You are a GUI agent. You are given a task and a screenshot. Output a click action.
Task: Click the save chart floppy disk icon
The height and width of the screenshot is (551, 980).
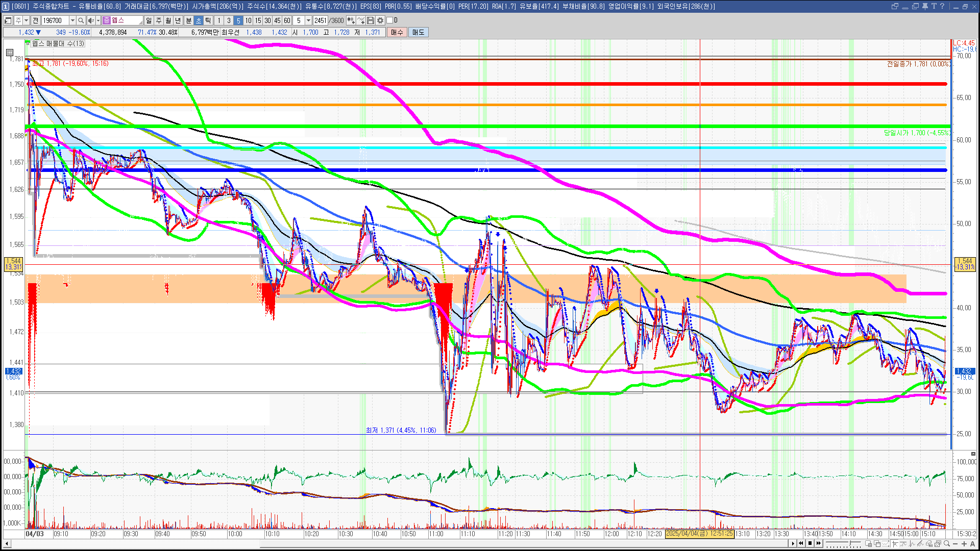pos(371,20)
